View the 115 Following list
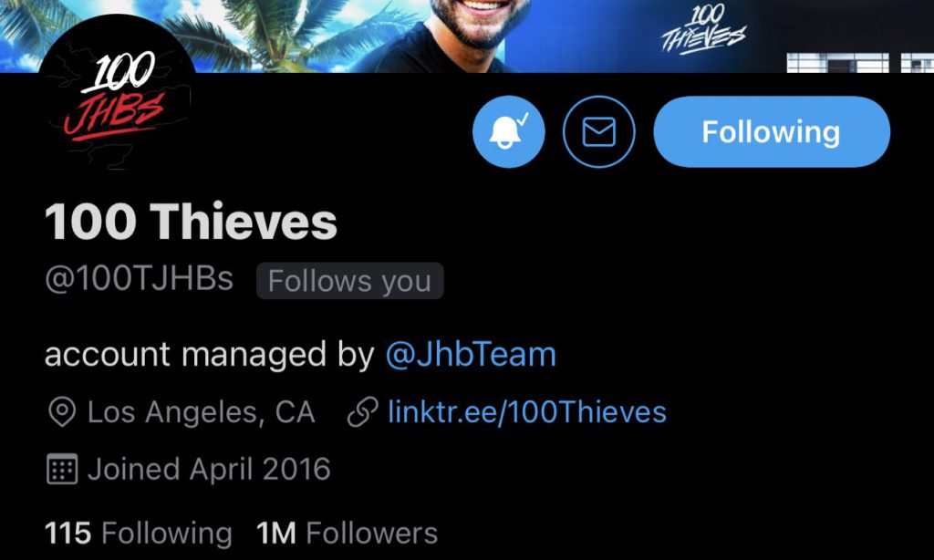Viewport: 934px width, 560px height. 139,534
